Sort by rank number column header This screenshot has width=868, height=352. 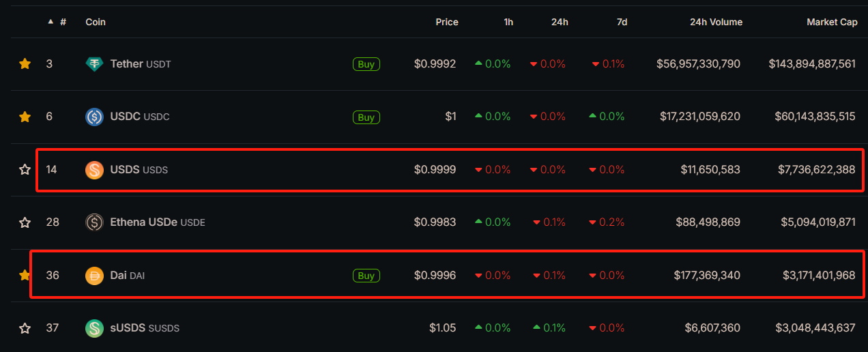click(62, 22)
